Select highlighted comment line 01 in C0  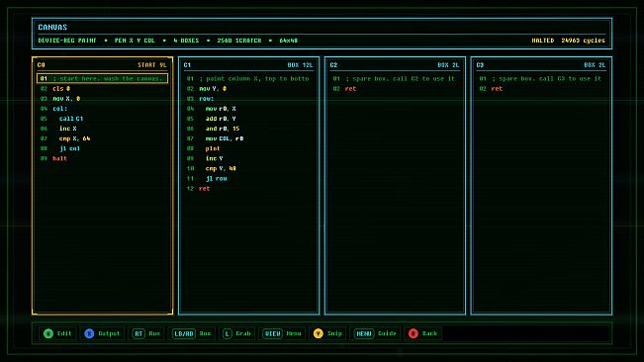[x=102, y=78]
